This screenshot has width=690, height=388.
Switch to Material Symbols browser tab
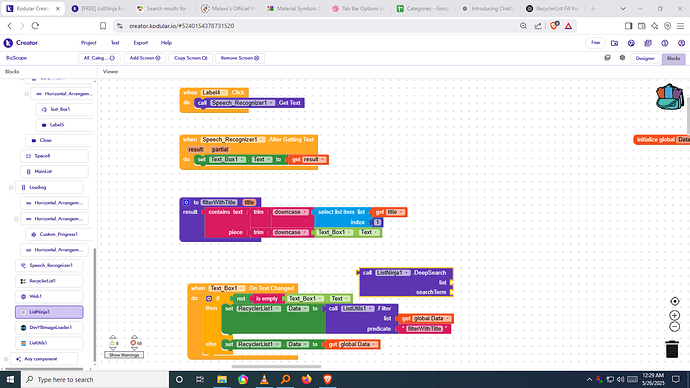pos(294,8)
